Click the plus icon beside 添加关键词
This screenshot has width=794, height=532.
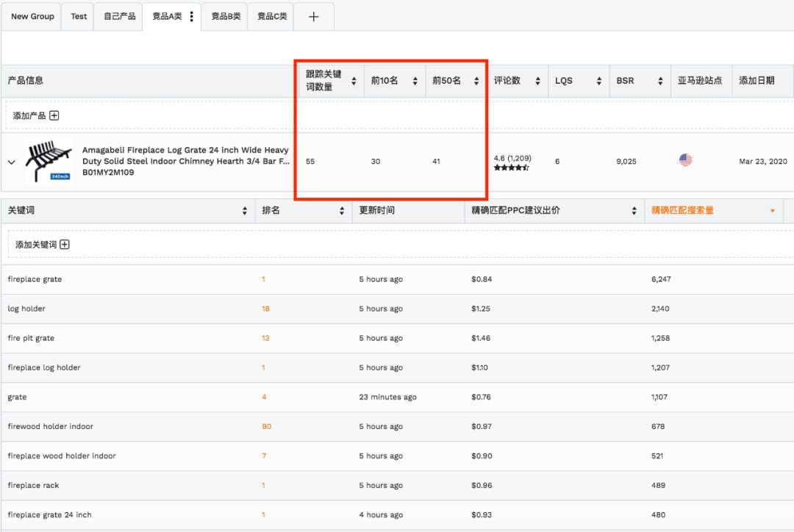pyautogui.click(x=65, y=245)
